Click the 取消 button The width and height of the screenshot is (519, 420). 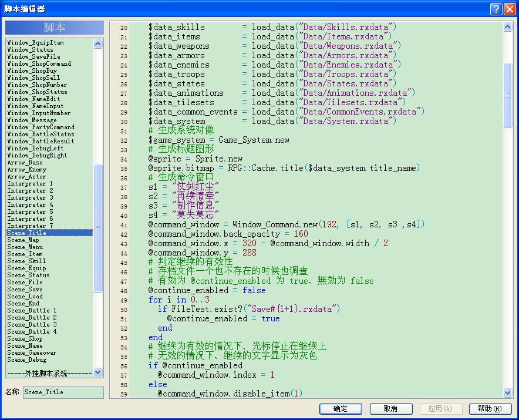click(391, 409)
